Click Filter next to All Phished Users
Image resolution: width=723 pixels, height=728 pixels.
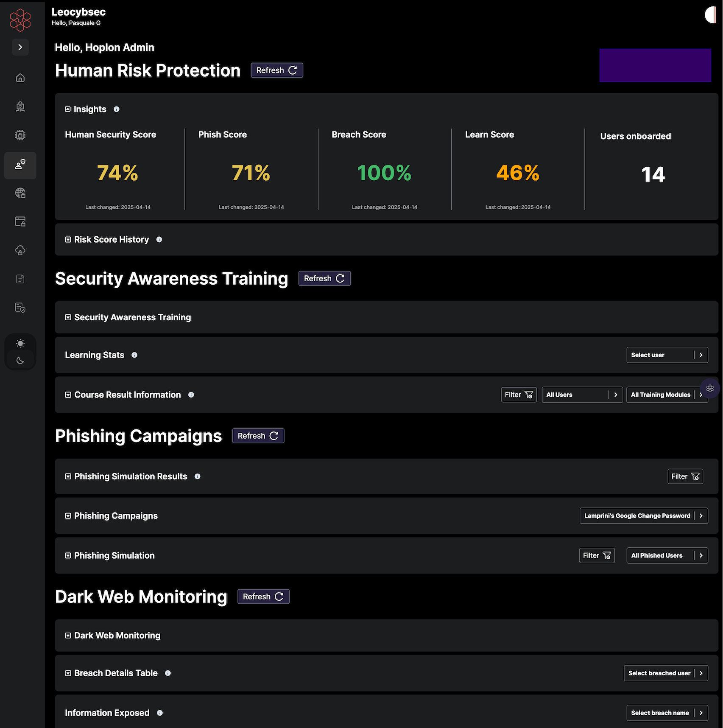pos(597,556)
